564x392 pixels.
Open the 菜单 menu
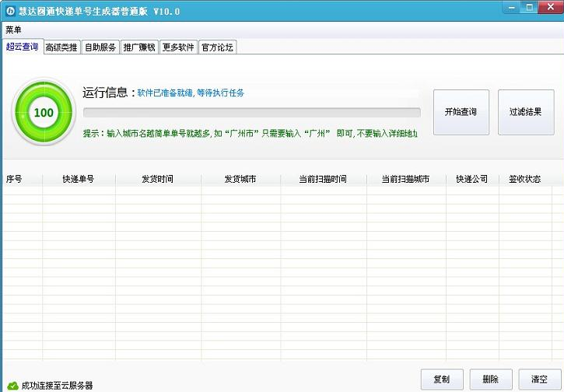(13, 30)
